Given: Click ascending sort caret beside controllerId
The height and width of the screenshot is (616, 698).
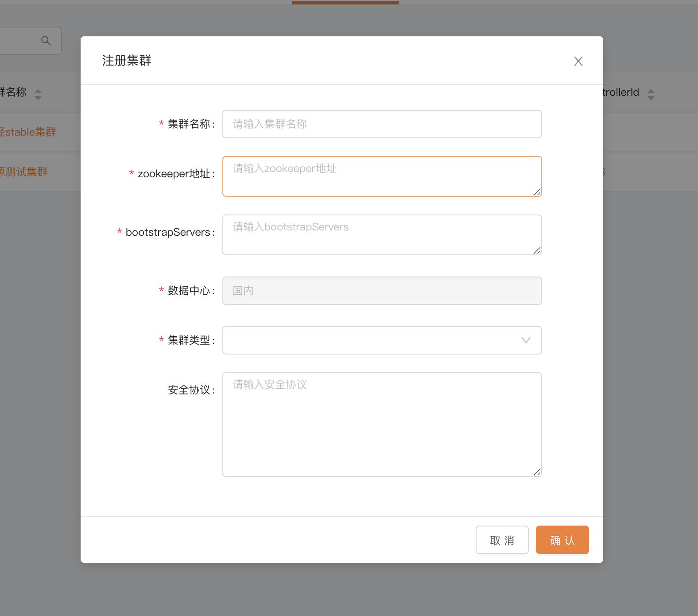Looking at the screenshot, I should pos(651,91).
